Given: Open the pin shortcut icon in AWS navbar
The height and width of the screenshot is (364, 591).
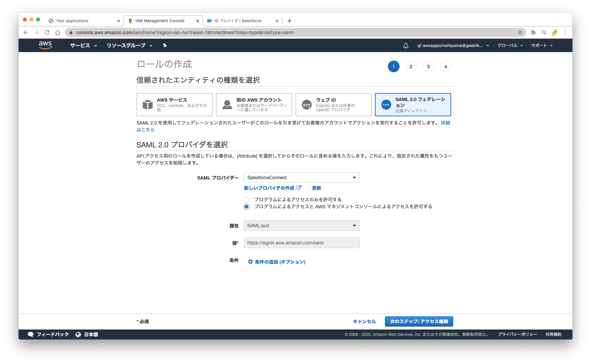Looking at the screenshot, I should 165,45.
